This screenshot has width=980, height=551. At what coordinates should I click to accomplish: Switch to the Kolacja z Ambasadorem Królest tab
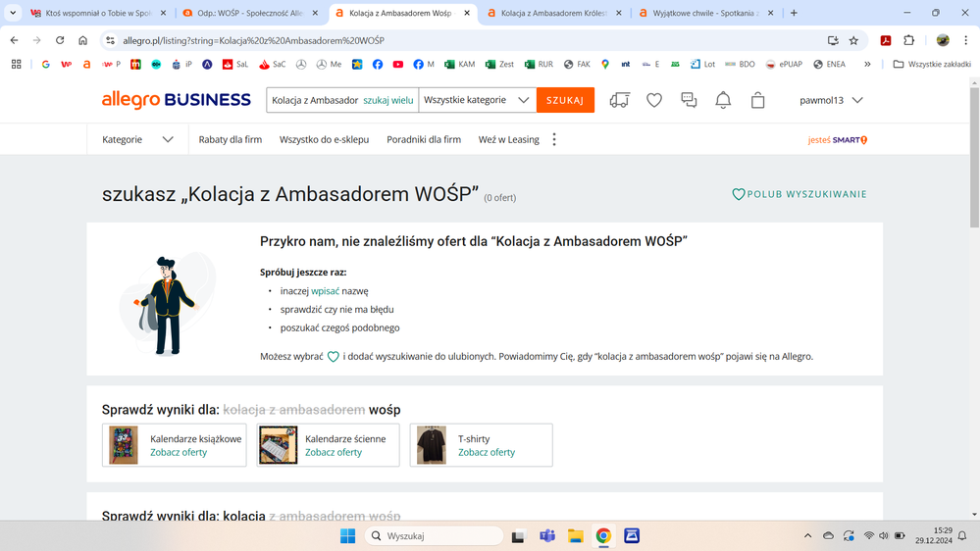click(x=553, y=13)
